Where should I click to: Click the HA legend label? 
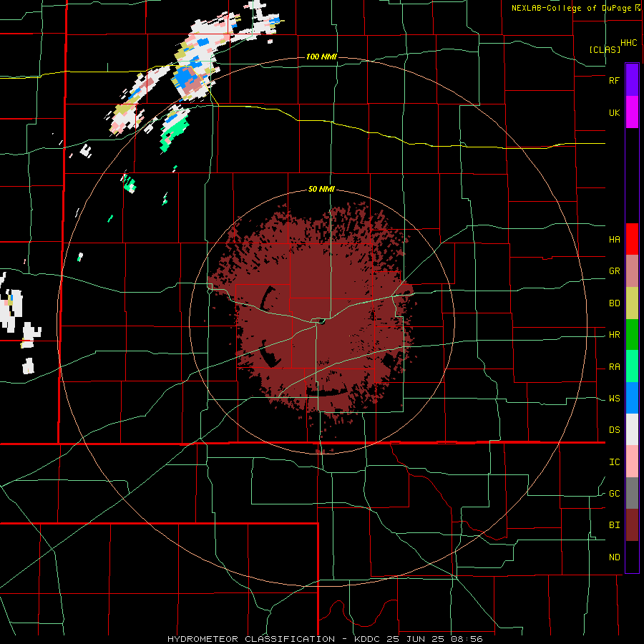pos(614,239)
